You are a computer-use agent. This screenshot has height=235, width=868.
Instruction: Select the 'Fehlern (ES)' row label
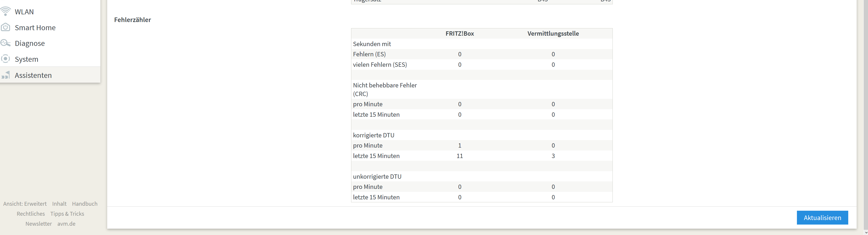(369, 54)
